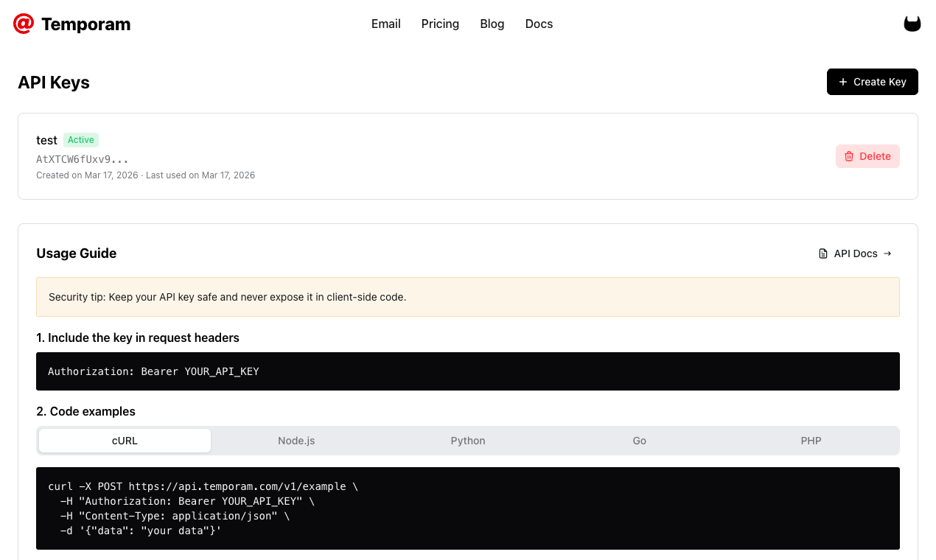Navigate to Pricing in the top menu
Image resolution: width=936 pixels, height=560 pixels.
(x=440, y=24)
